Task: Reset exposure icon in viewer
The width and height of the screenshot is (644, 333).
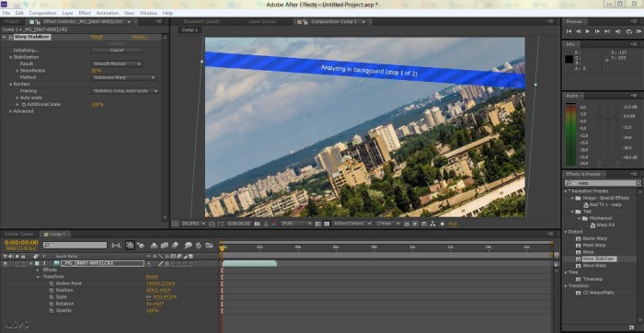Action: [x=442, y=224]
